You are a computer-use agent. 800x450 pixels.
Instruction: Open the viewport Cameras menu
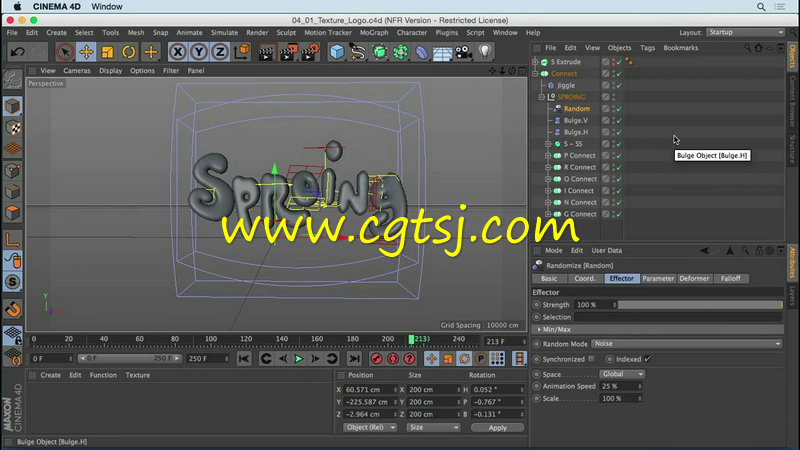pyautogui.click(x=77, y=71)
